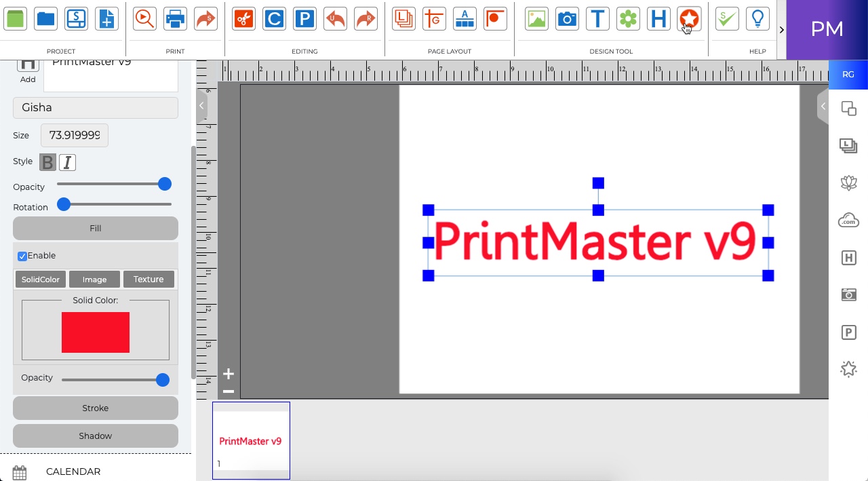Click the printer icon
The width and height of the screenshot is (868, 481).
(175, 19)
